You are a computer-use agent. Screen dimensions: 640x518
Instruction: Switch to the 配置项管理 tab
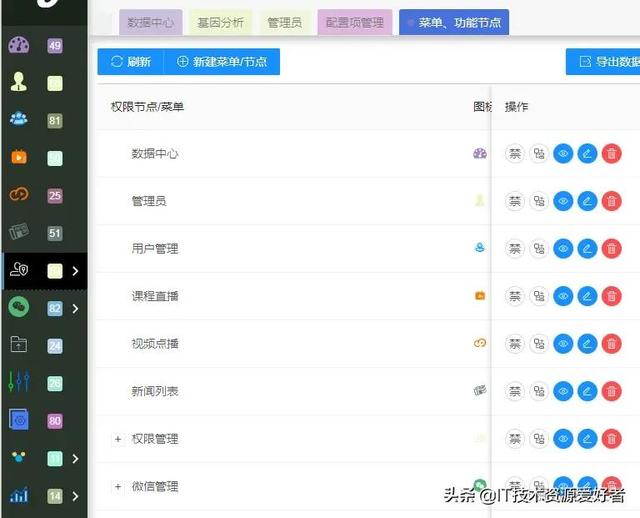[355, 22]
